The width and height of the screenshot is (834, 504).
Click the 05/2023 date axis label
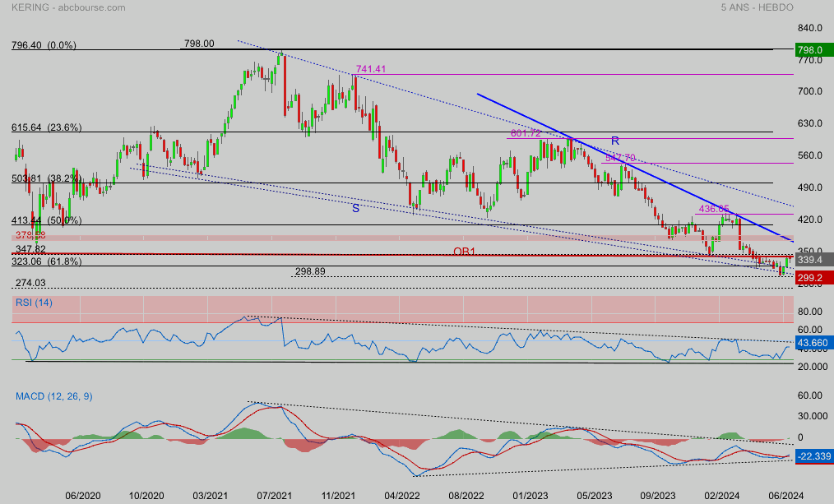click(594, 496)
